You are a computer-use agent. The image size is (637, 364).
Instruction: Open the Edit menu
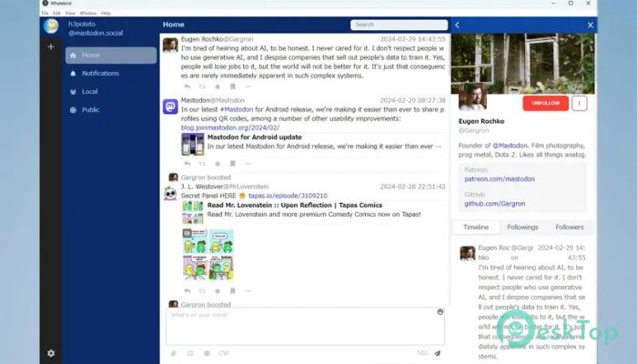(x=56, y=13)
